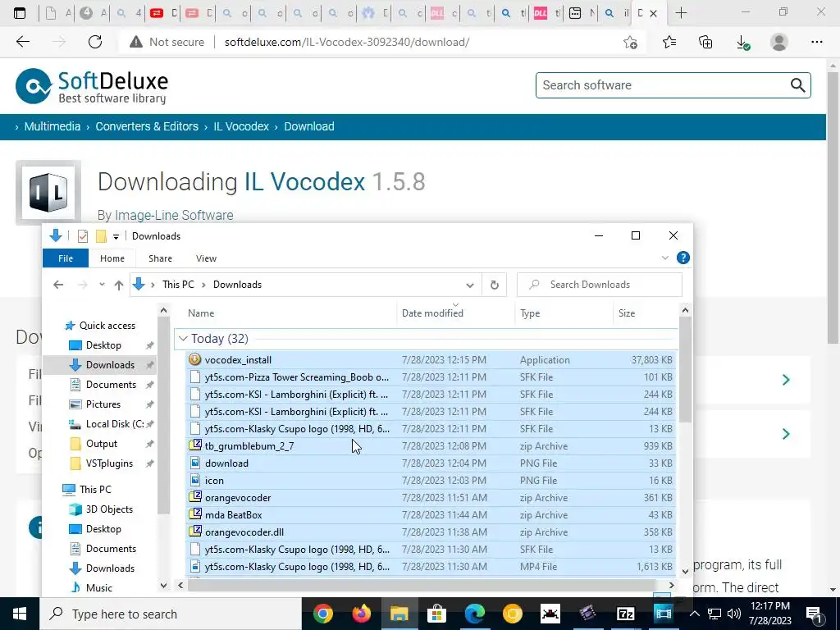The image size is (840, 630).
Task: Open Google Chrome from the taskbar
Action: click(x=322, y=614)
